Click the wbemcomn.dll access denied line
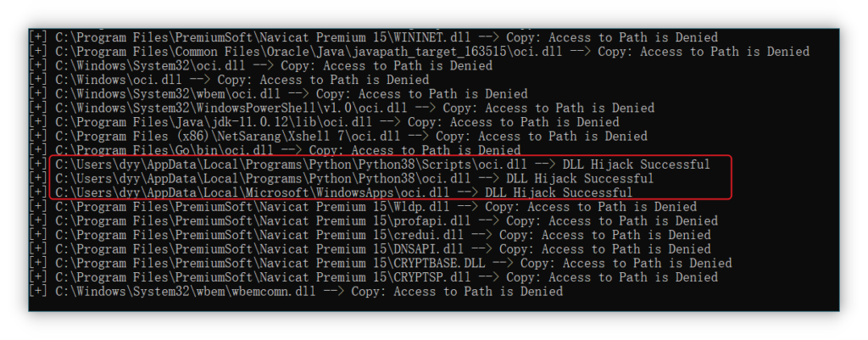868x340 pixels. click(298, 292)
